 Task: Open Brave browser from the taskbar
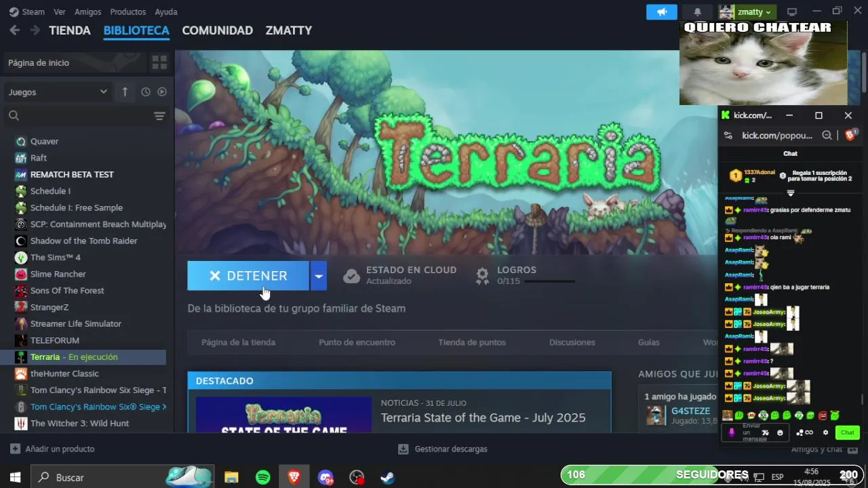coord(294,477)
